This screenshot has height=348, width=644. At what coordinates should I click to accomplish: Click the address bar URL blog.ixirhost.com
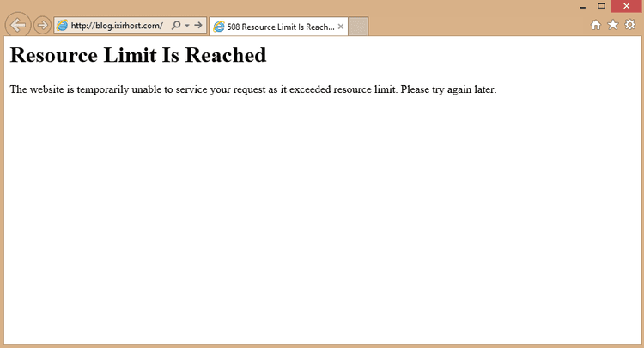click(117, 26)
